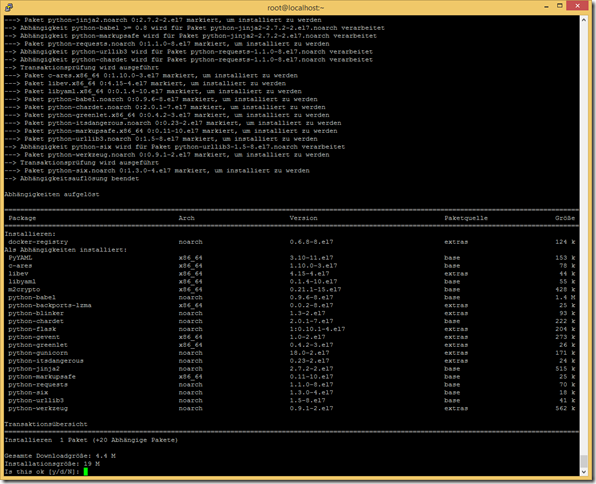Click python-markupsafe in the package table
This screenshot has height=484, width=596.
(x=42, y=377)
